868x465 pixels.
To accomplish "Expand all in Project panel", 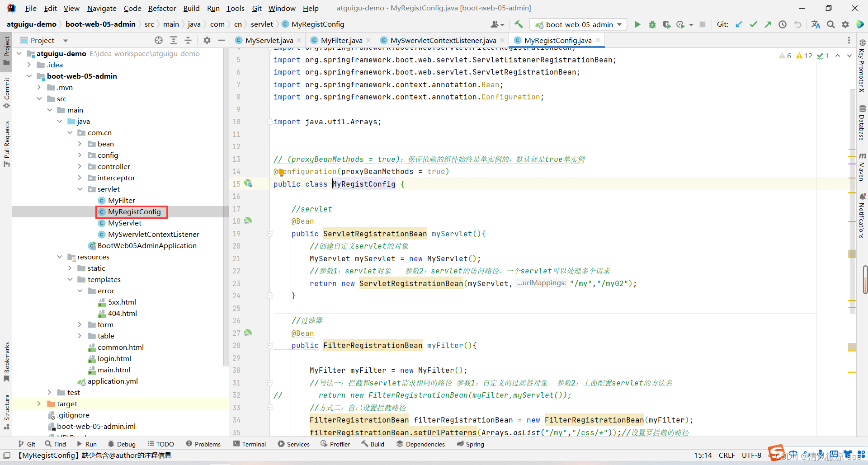I will tap(174, 40).
